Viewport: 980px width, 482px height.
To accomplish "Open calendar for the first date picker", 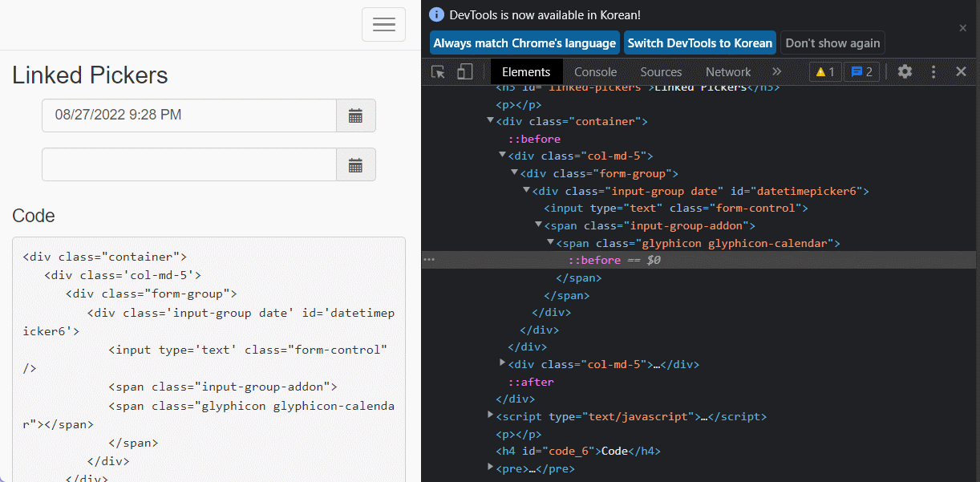I will (355, 116).
